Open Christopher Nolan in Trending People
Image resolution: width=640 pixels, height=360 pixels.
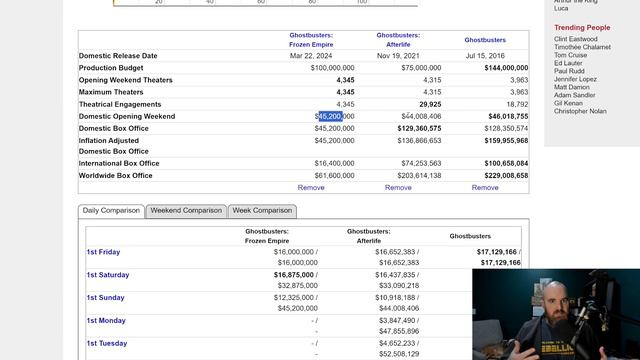(580, 111)
